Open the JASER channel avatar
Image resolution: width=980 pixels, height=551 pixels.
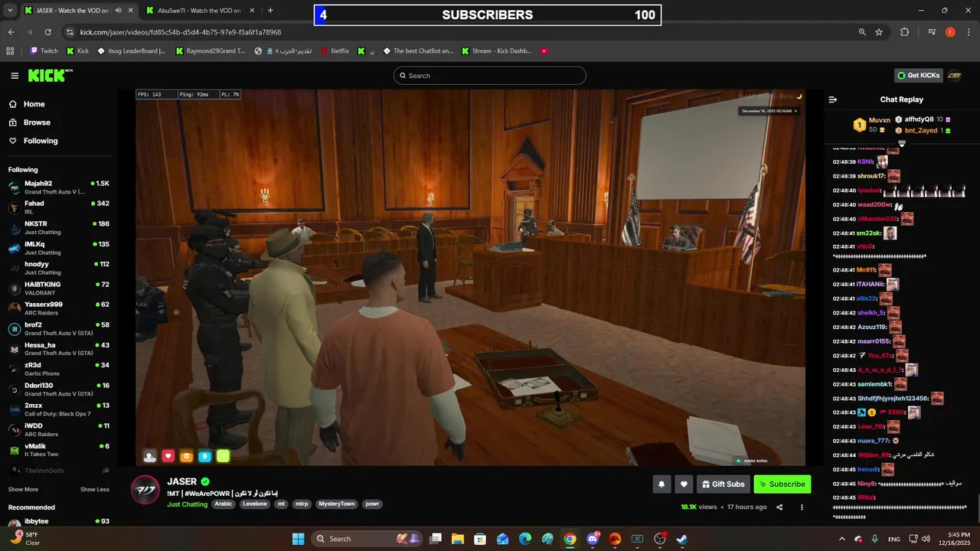click(145, 490)
